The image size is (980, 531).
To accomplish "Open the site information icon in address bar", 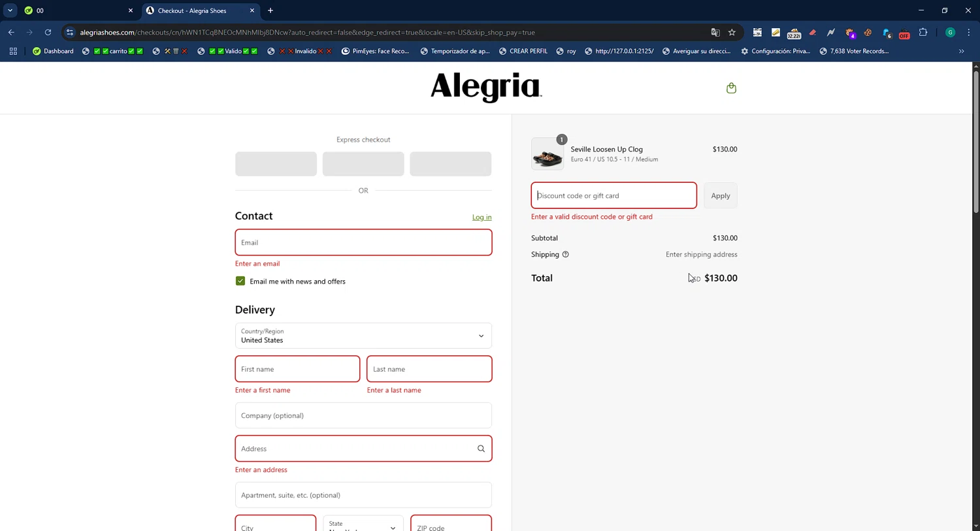I will point(70,32).
